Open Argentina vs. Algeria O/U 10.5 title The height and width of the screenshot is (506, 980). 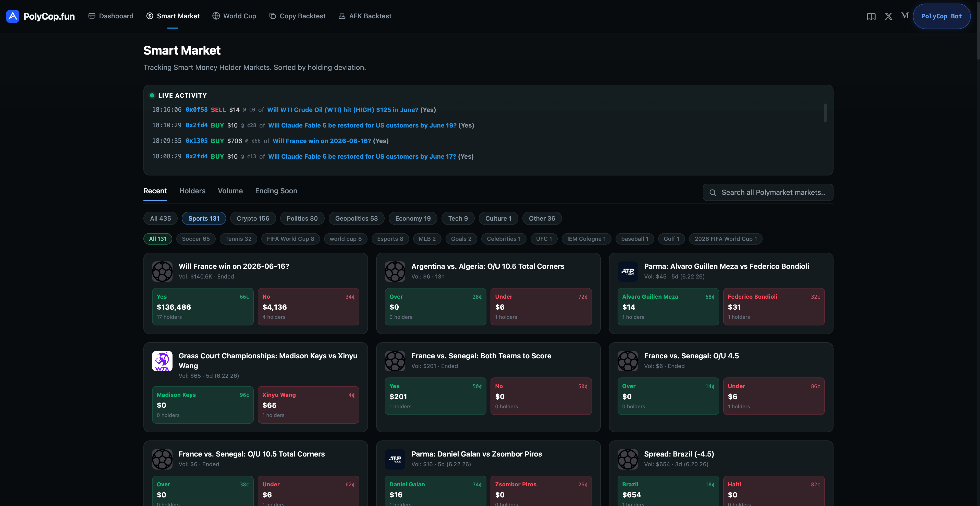click(488, 266)
